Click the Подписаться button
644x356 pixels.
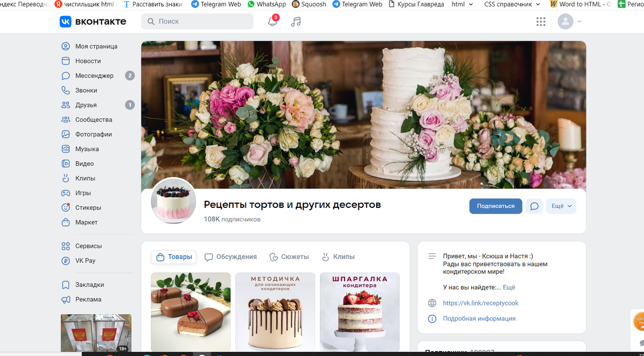point(496,206)
